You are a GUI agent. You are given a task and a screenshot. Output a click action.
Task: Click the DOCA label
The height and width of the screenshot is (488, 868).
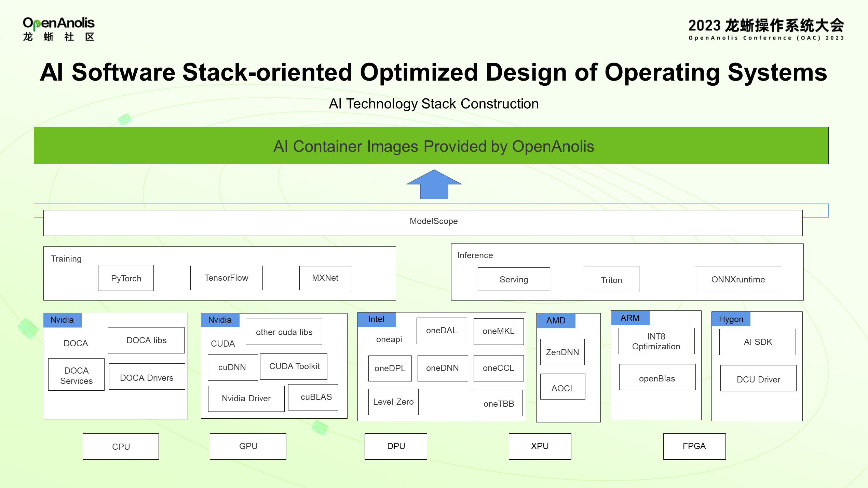click(x=76, y=343)
